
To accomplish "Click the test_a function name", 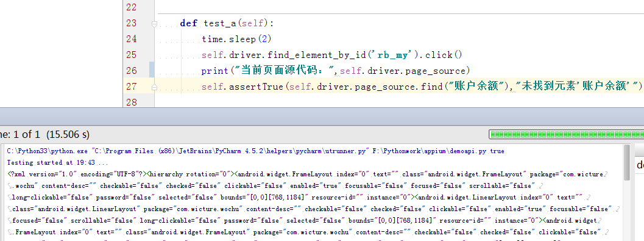I will click(x=220, y=23).
